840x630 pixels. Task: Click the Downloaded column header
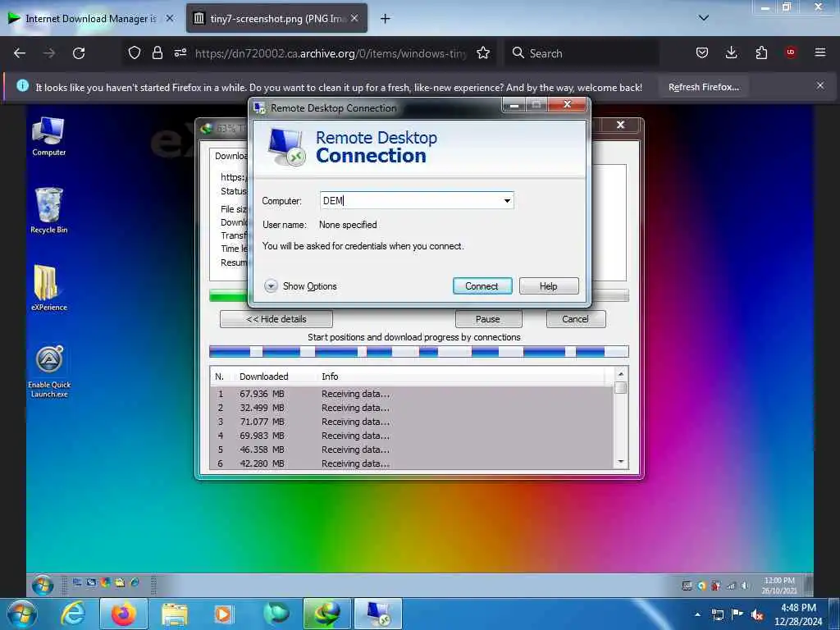(263, 377)
